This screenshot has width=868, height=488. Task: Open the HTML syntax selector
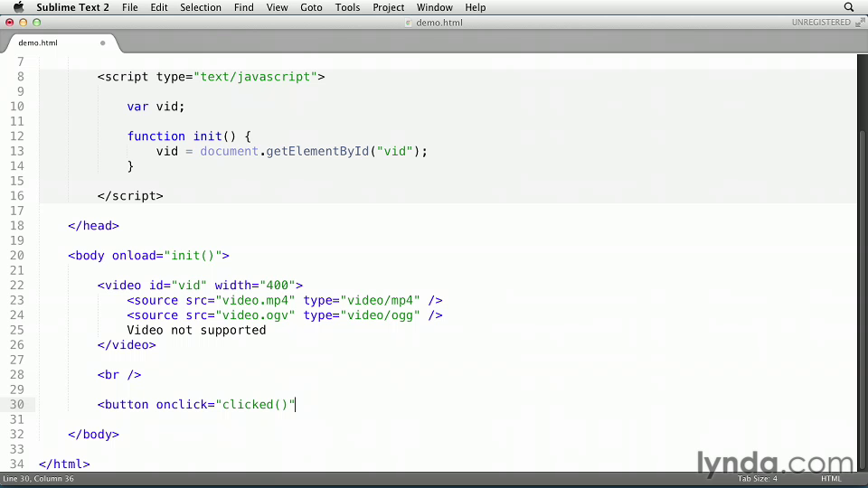(831, 479)
